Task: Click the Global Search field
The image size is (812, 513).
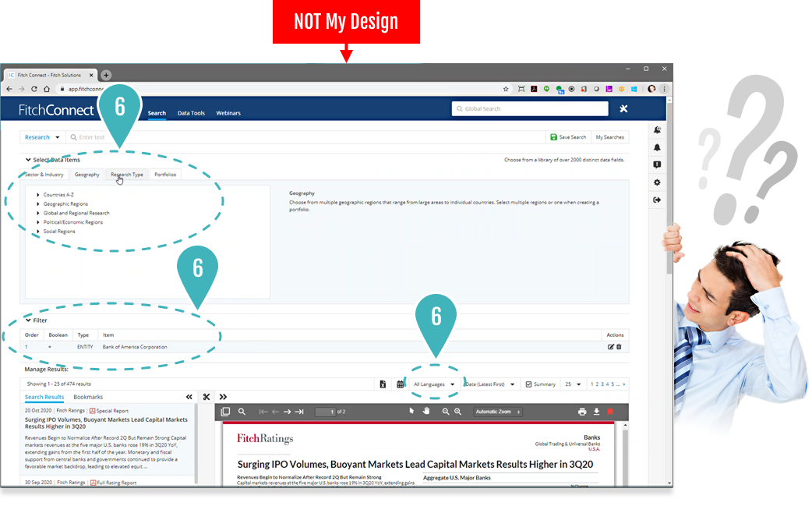Action: pyautogui.click(x=530, y=109)
